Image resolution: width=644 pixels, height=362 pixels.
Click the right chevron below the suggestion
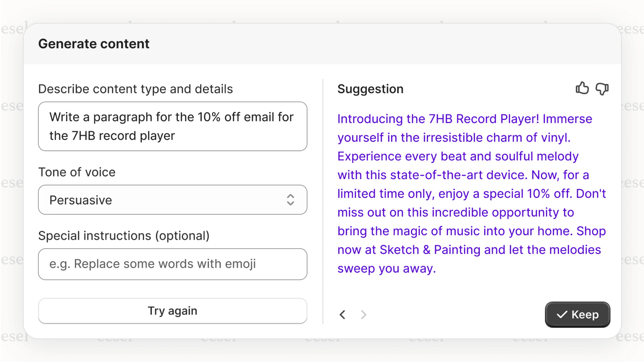click(x=363, y=314)
